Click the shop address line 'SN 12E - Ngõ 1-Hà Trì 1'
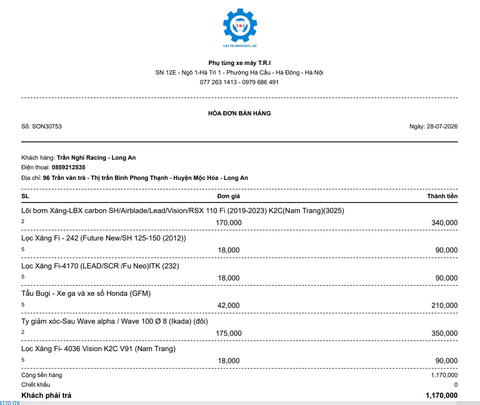Screen dimensions: 480x405 coord(239,72)
